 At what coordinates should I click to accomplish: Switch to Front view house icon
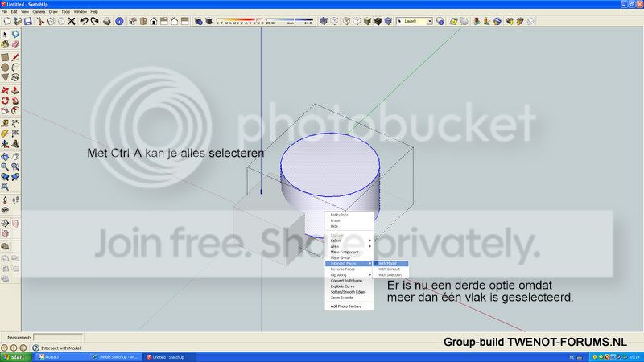point(154,21)
